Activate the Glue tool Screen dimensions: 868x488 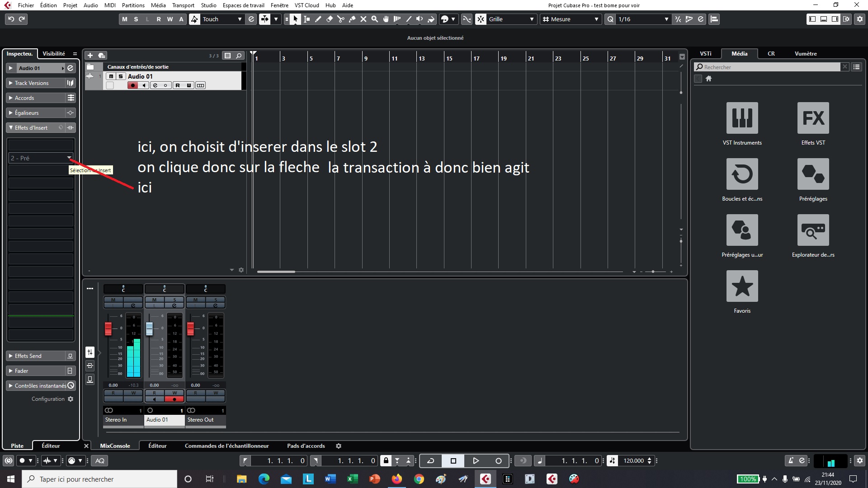point(352,19)
